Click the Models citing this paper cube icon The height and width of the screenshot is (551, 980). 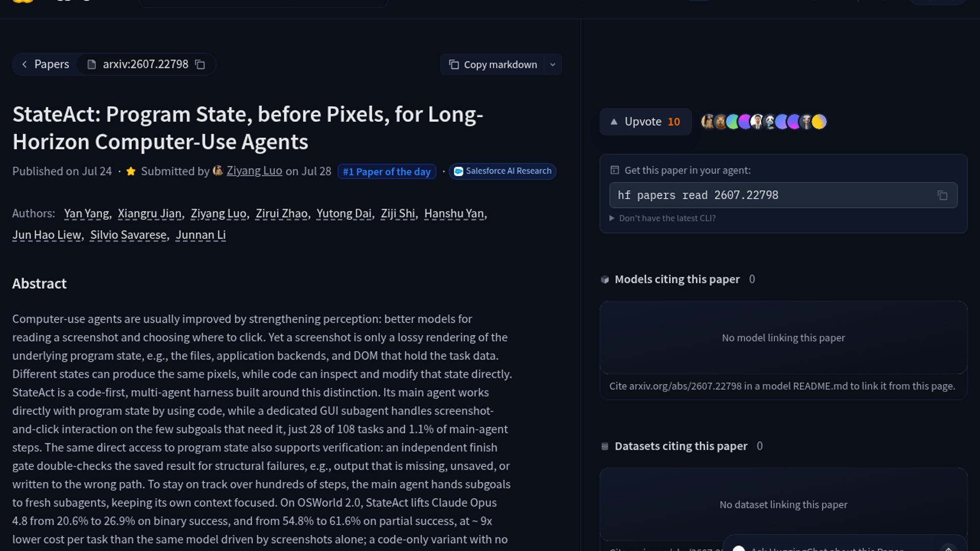(605, 280)
